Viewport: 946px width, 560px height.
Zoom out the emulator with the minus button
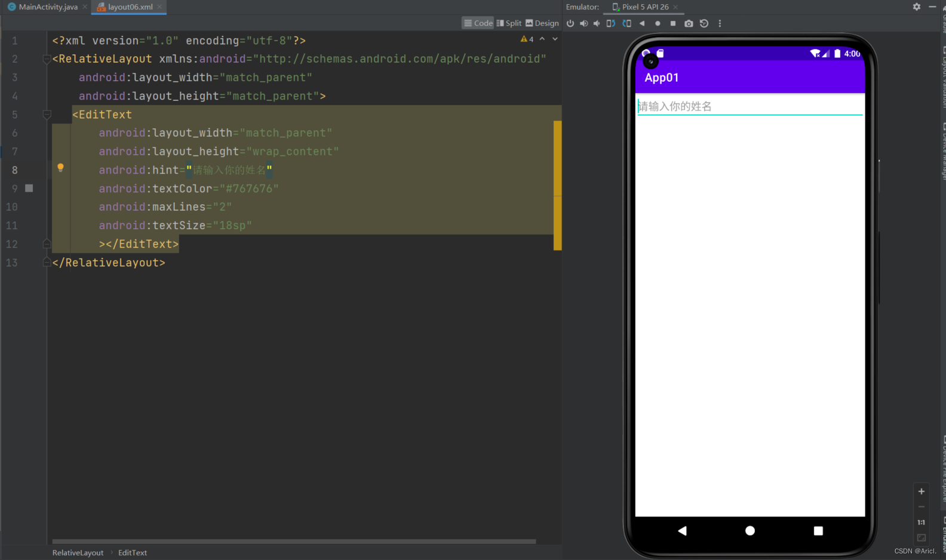pos(922,507)
